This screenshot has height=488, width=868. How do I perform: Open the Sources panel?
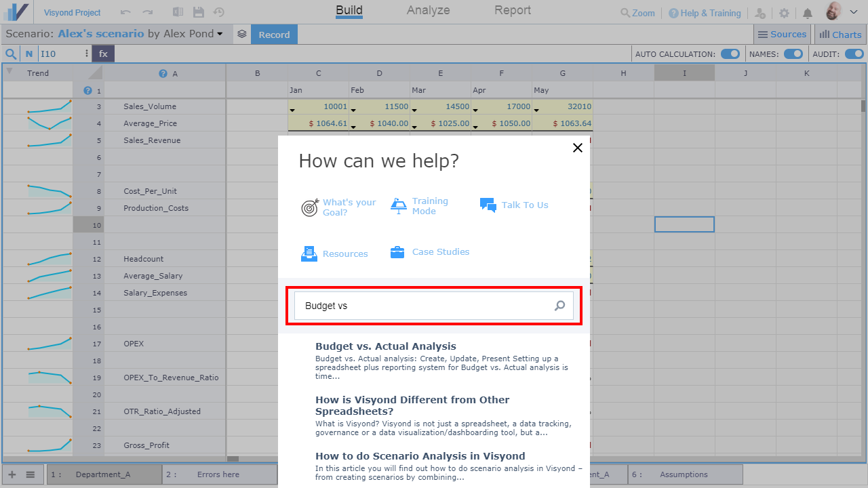[x=783, y=34]
